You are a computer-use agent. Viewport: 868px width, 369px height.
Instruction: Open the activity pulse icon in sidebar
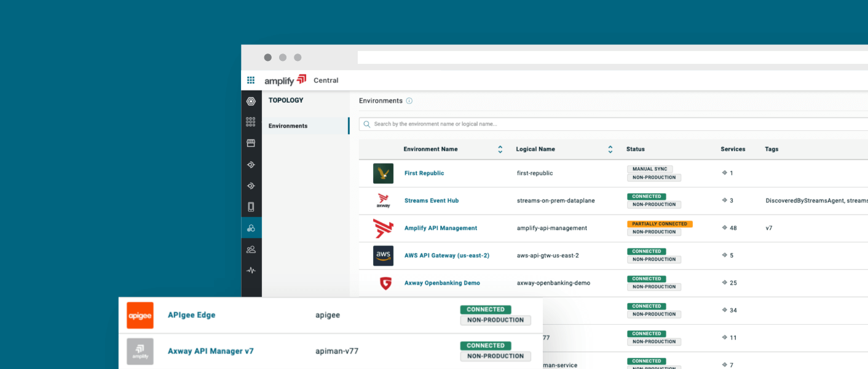pyautogui.click(x=251, y=271)
